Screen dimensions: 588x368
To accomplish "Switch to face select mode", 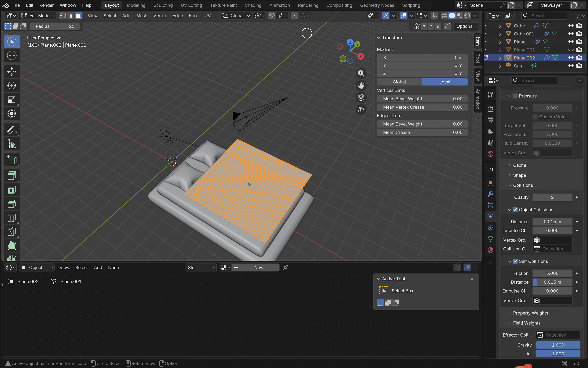I will pyautogui.click(x=78, y=16).
